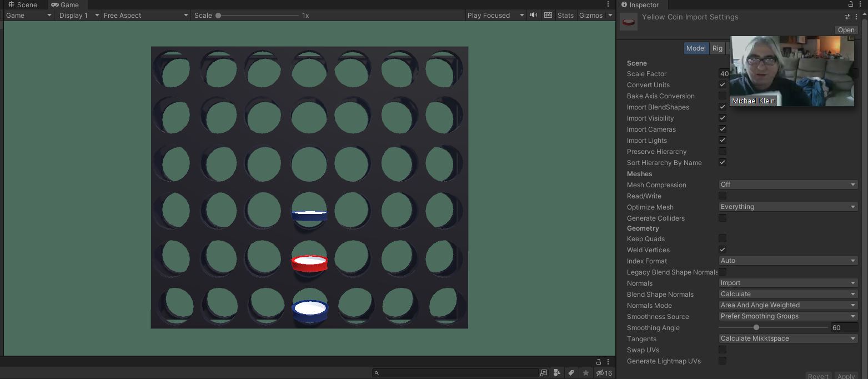Screen dimensions: 868x379
Task: Open the Mesh Compression dropdown
Action: (787, 184)
